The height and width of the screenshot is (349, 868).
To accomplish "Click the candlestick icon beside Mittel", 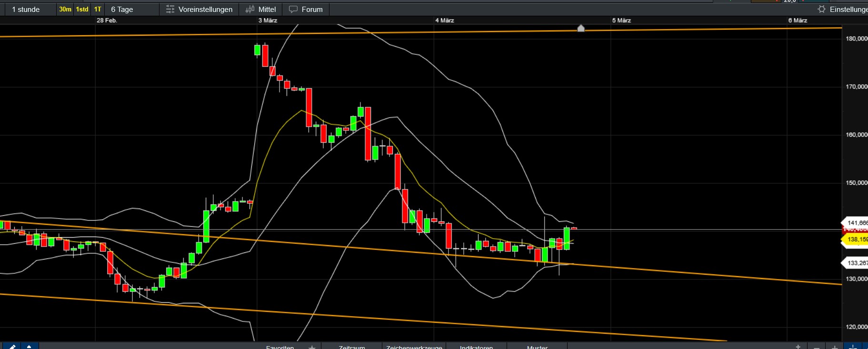I will (250, 10).
